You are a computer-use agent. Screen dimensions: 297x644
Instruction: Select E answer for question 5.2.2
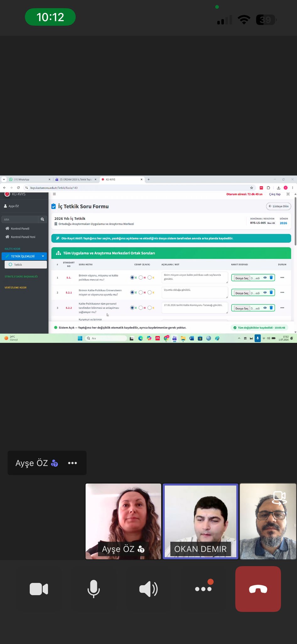(132, 308)
